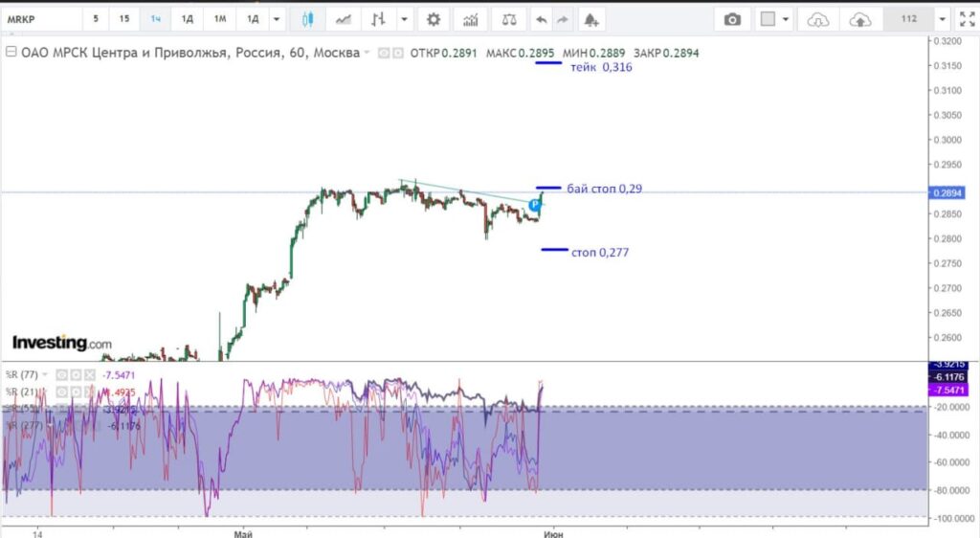Open compare symbols scales icon
Image resolution: width=980 pixels, height=538 pixels.
(509, 20)
